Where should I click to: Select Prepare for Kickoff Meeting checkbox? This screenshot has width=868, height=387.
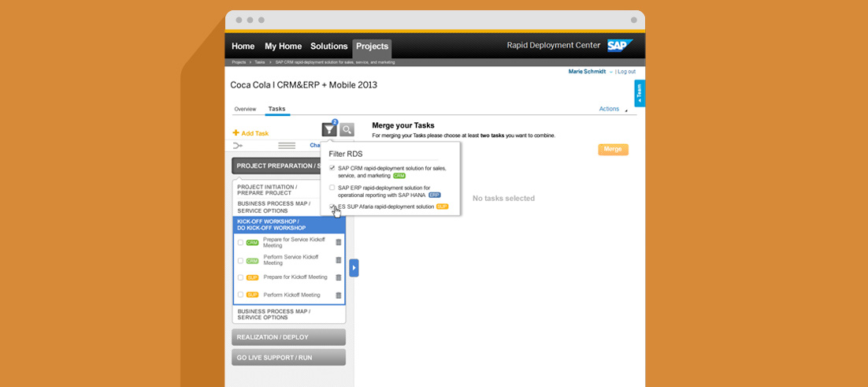coord(240,277)
